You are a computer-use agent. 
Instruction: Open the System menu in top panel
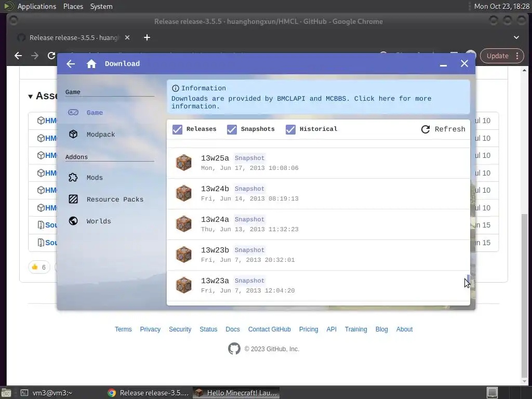101,6
